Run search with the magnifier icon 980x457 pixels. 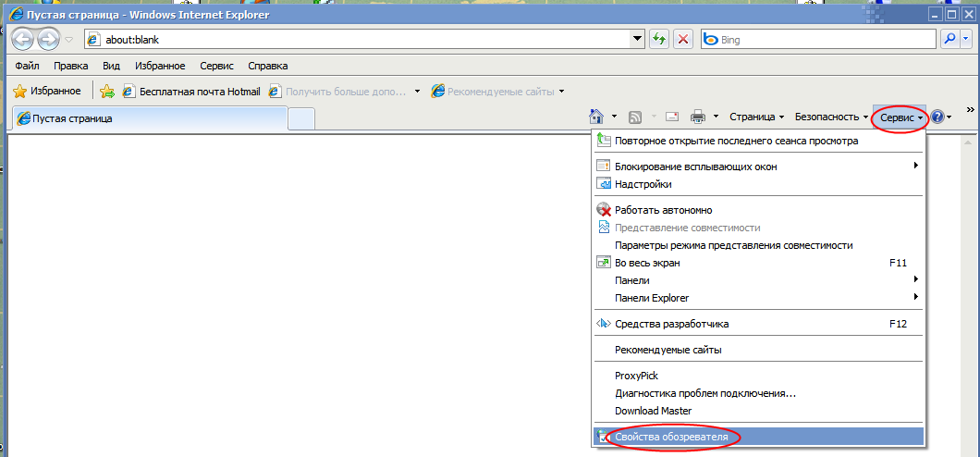tap(950, 39)
